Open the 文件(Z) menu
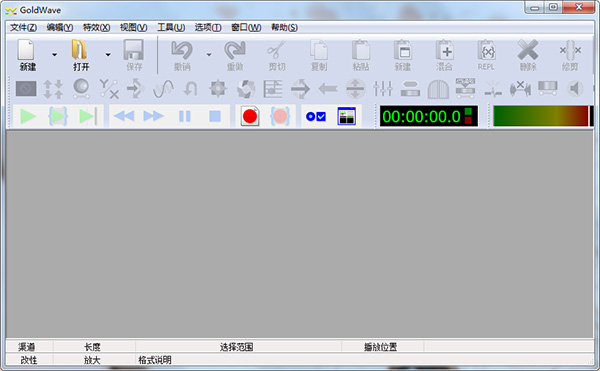 click(x=23, y=28)
